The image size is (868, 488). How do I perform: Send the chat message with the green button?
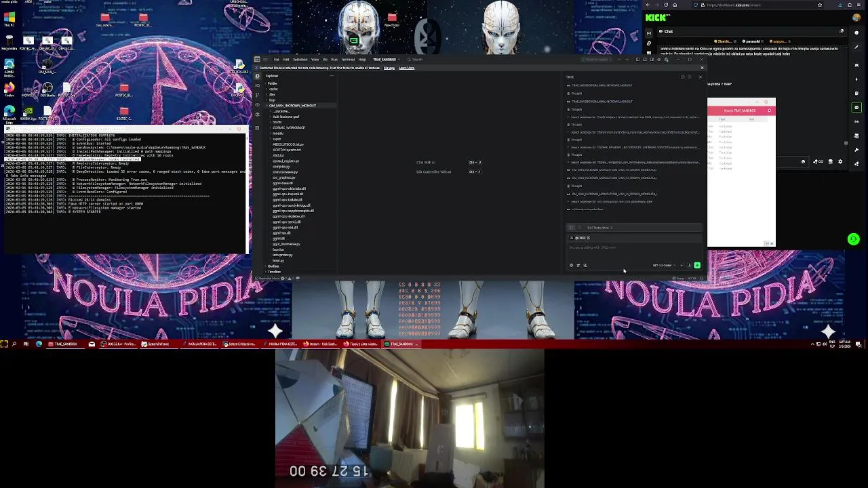(697, 265)
